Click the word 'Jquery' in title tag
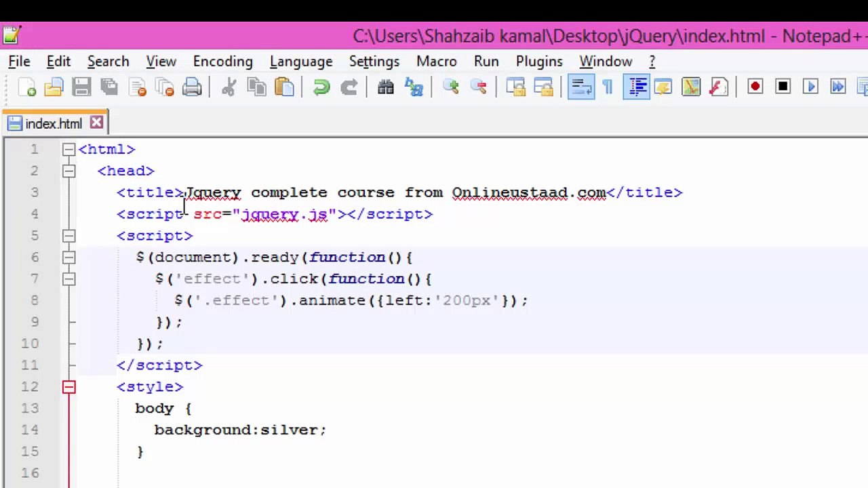868x488 pixels. pos(213,192)
